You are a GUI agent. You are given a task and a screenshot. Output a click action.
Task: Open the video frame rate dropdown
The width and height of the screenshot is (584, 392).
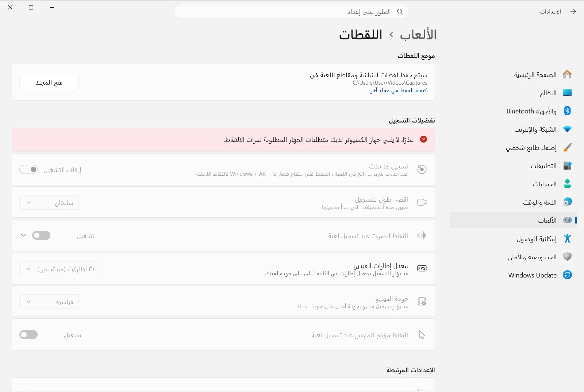click(x=59, y=269)
